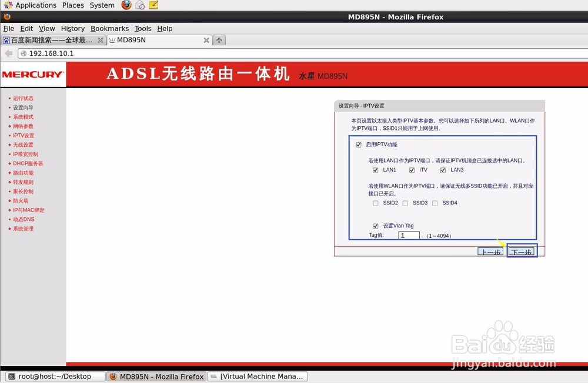
Task: Click the site identity icon in address bar
Action: 24,53
